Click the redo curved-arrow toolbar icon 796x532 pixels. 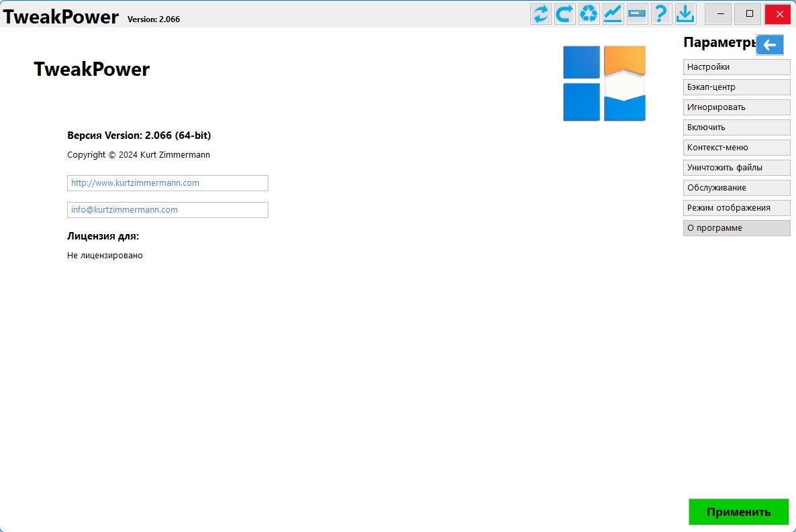coord(564,13)
